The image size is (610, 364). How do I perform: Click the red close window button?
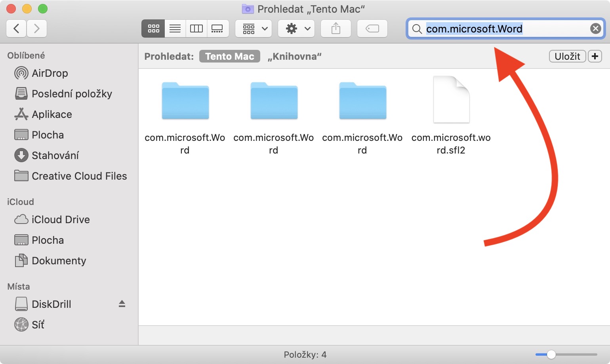pos(11,9)
